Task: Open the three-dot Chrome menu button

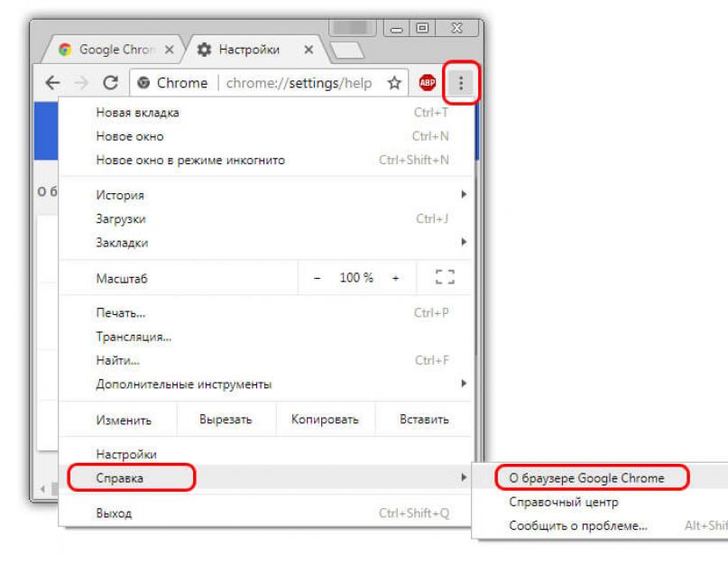Action: click(461, 83)
